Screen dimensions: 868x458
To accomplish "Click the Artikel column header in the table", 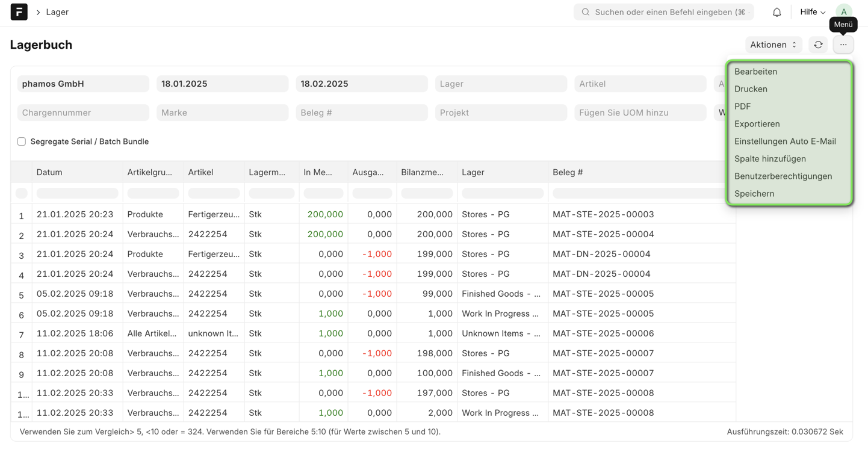I will pyautogui.click(x=214, y=172).
